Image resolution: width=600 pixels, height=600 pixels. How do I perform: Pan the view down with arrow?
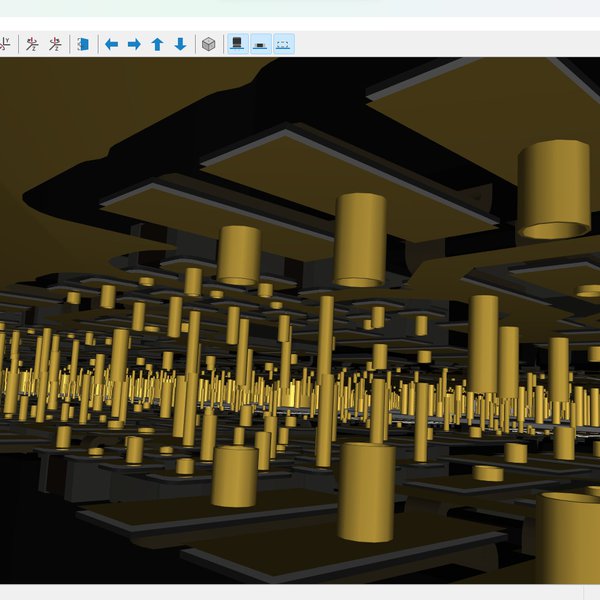180,44
